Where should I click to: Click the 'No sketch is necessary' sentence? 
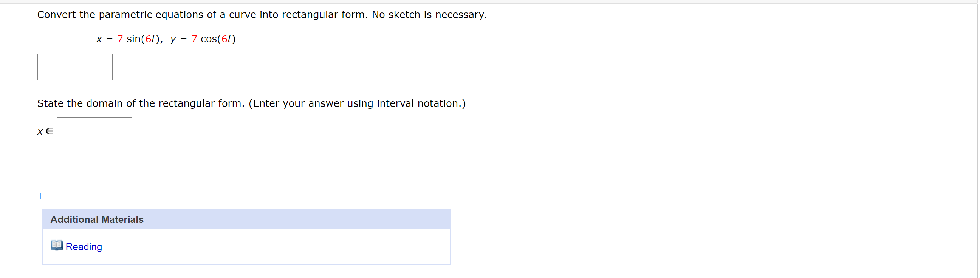click(x=429, y=15)
